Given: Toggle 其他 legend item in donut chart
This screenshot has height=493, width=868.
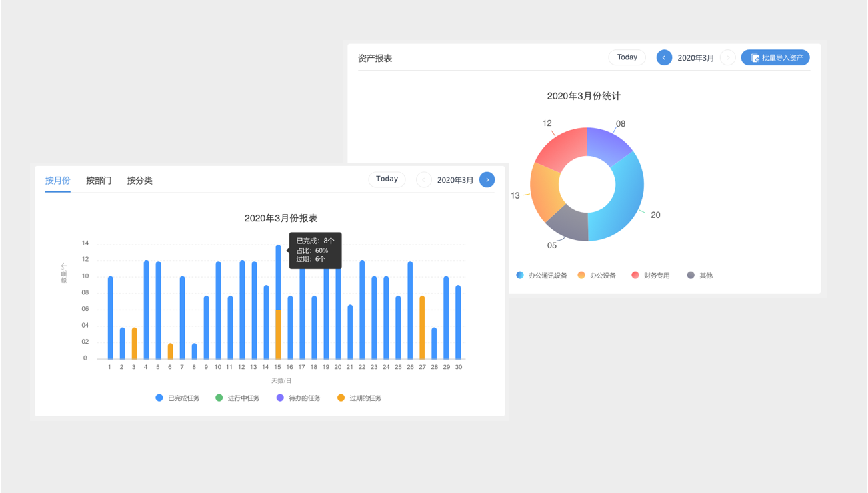Looking at the screenshot, I should coord(700,276).
